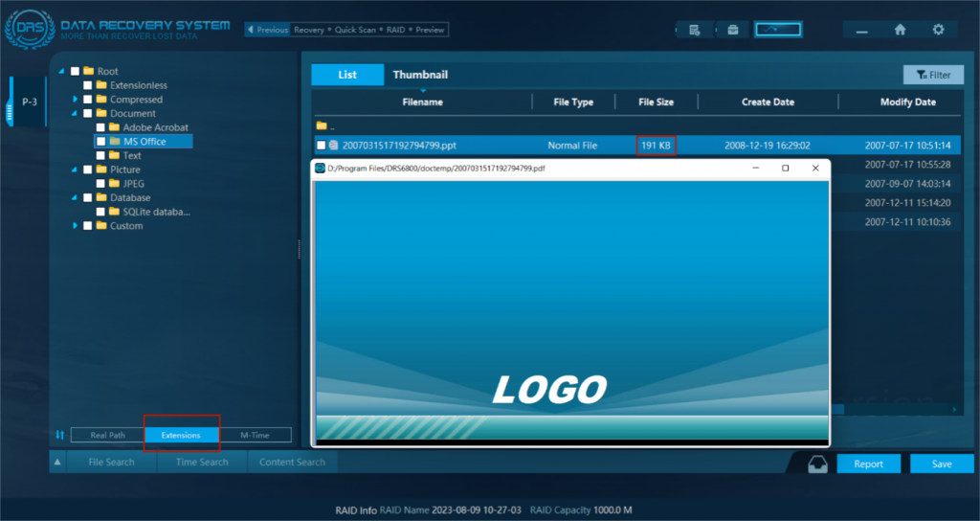Collapse the Document folder tree
Screen dimensions: 980x521
[x=76, y=114]
